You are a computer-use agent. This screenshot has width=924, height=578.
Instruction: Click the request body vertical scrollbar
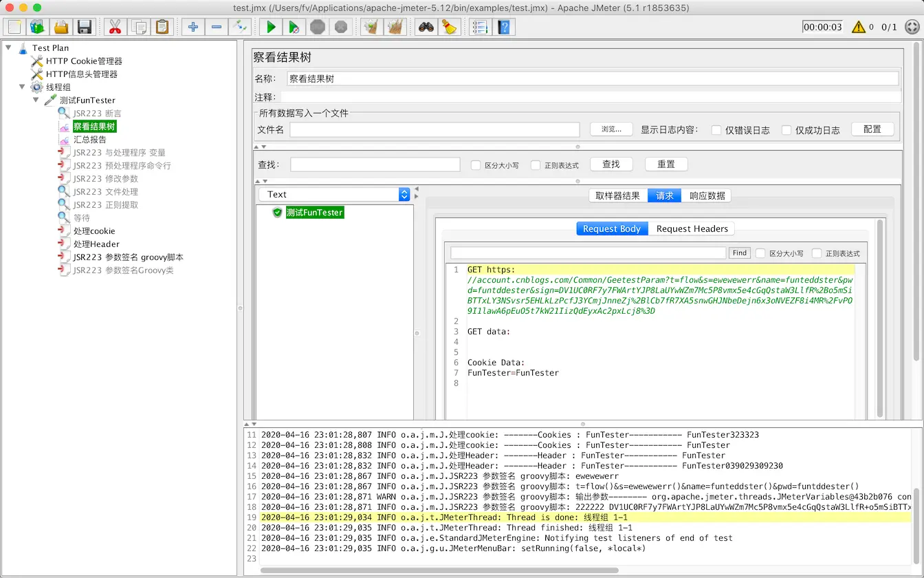[x=879, y=318]
